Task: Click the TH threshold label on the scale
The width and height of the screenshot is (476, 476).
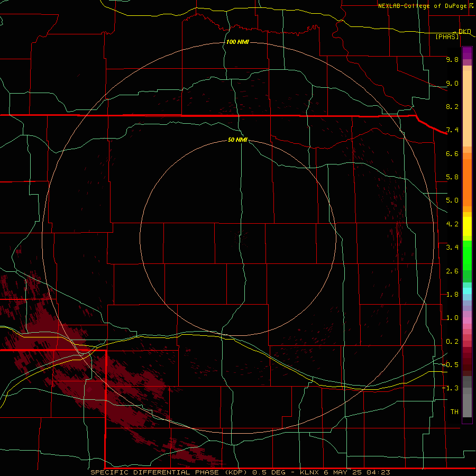Action: 454,412
